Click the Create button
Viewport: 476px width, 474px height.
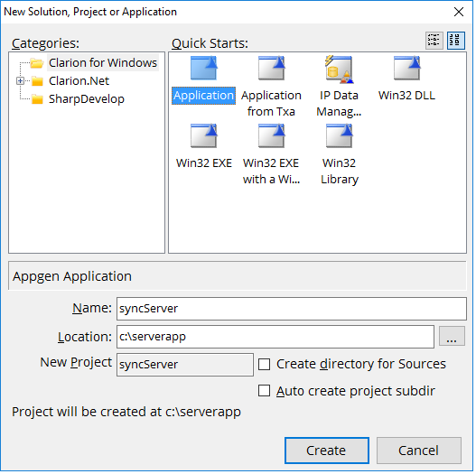pos(327,451)
